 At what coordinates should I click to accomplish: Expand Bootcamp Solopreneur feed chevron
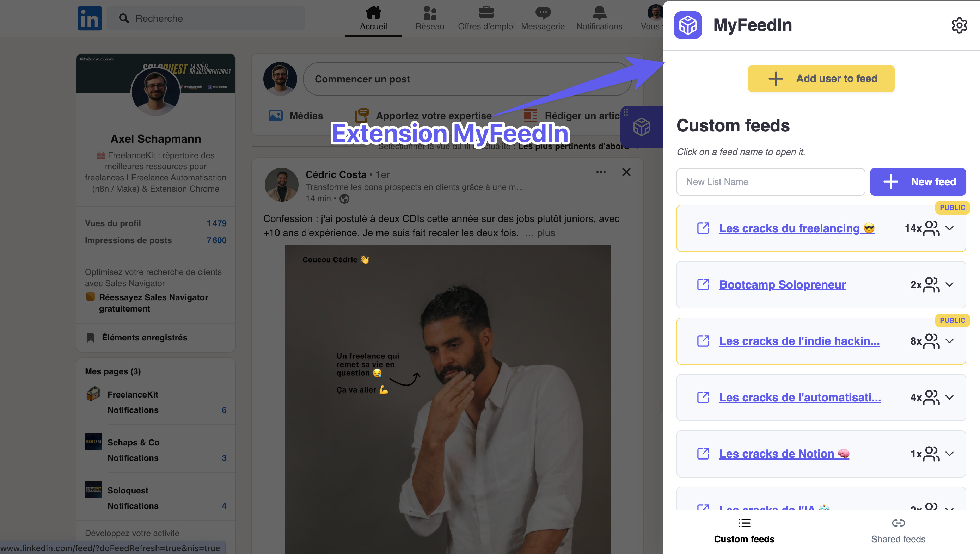(x=950, y=285)
